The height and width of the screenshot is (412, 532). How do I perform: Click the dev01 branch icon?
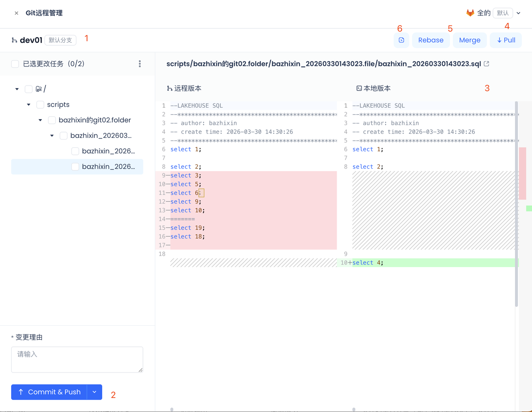click(15, 40)
